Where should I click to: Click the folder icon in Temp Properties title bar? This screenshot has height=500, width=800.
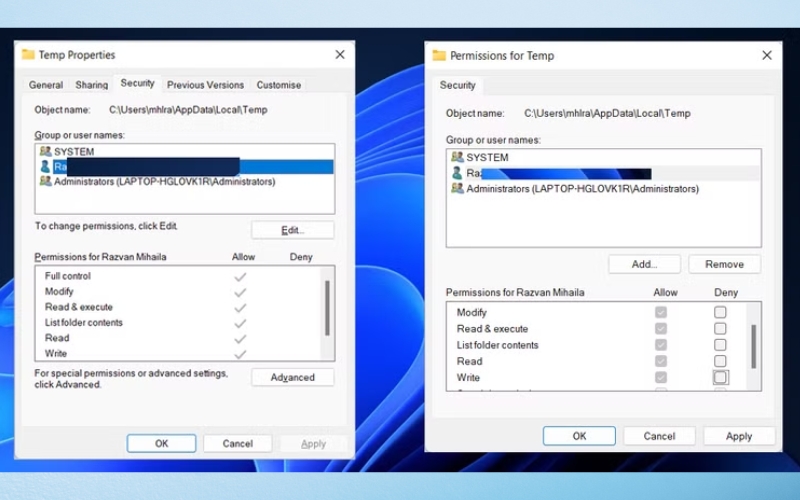28,55
